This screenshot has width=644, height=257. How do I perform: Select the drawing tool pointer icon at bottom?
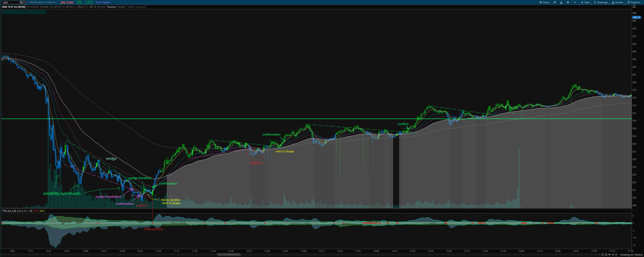(x=616, y=254)
